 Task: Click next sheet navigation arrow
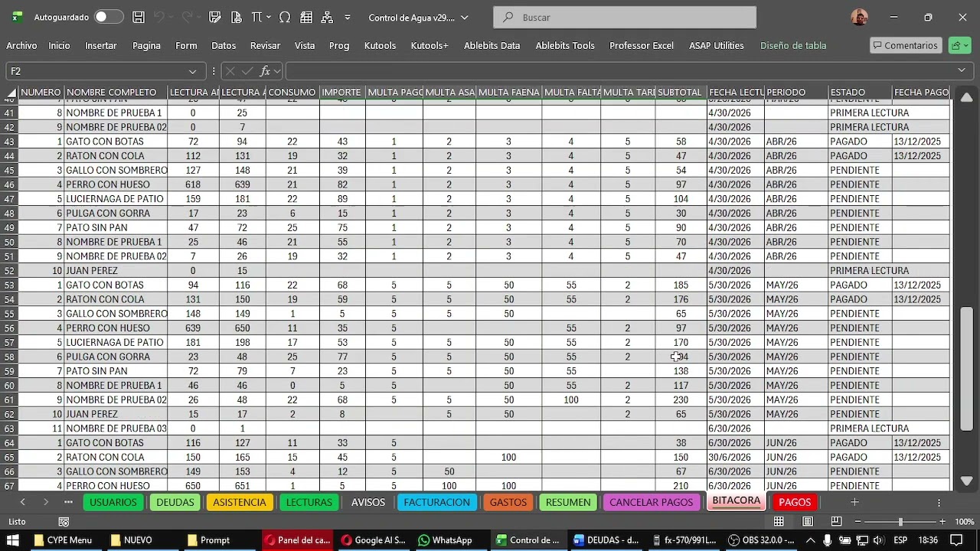[46, 502]
